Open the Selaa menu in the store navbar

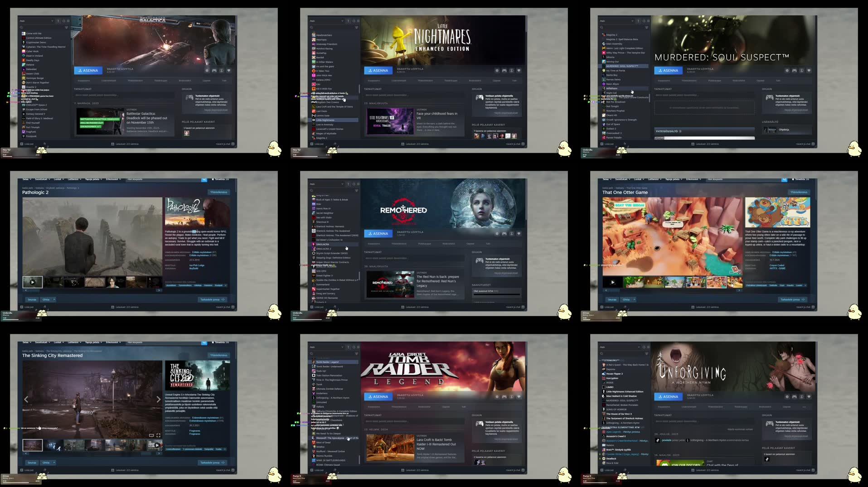point(26,179)
